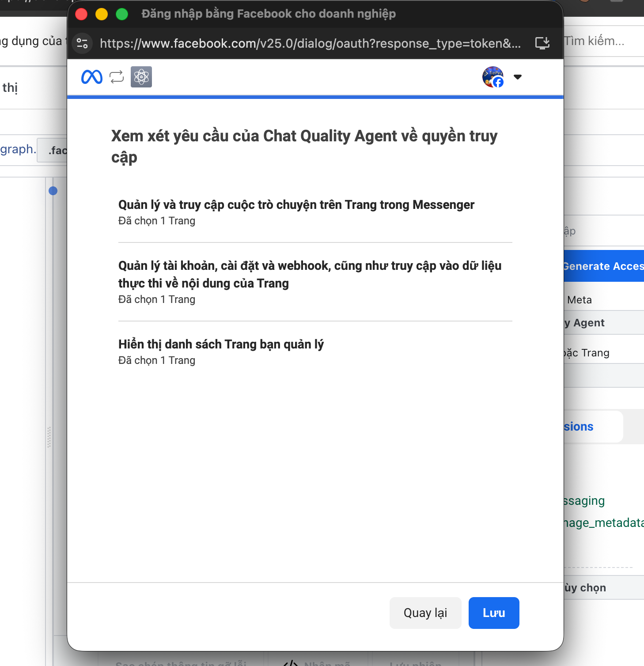The image size is (644, 666).
Task: Click the Chat Quality Agent atom app icon
Action: 141,77
